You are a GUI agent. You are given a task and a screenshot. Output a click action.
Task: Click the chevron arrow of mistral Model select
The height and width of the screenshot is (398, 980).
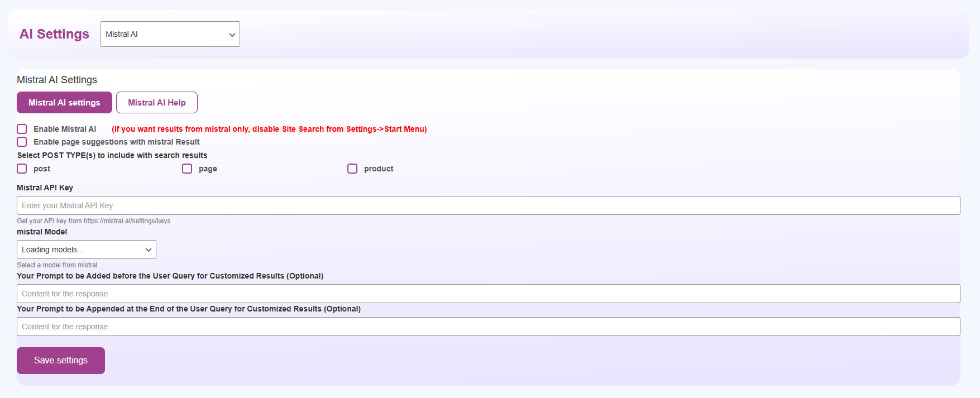149,250
